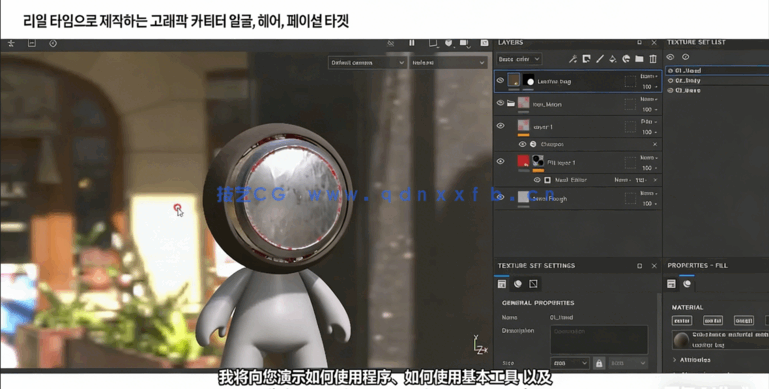Click the Leather bag layer color thumbnail

pos(514,80)
